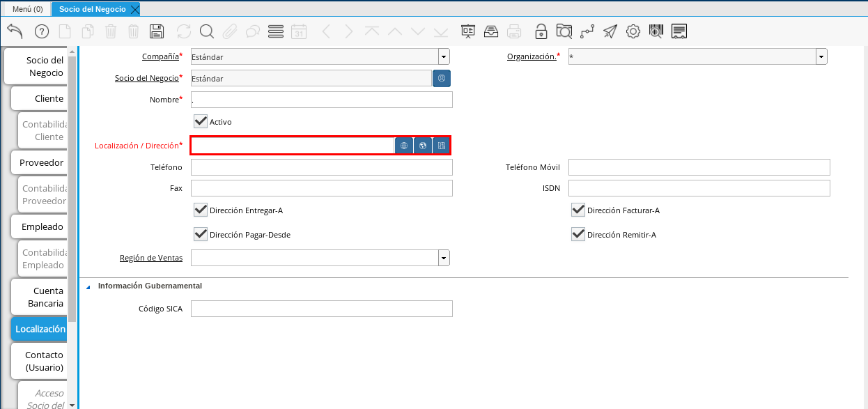Save the record with the floppy disk icon
Screen dimensions: 868x409
point(157,31)
